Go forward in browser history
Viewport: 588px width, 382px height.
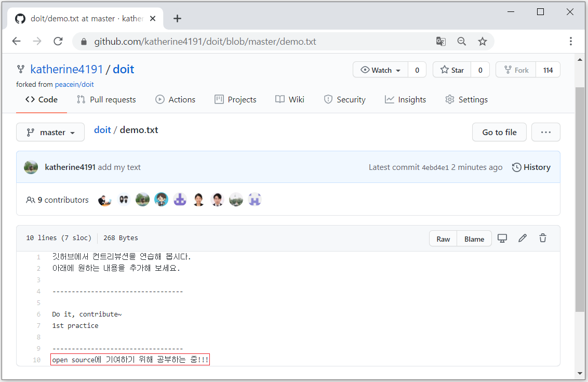tap(37, 41)
